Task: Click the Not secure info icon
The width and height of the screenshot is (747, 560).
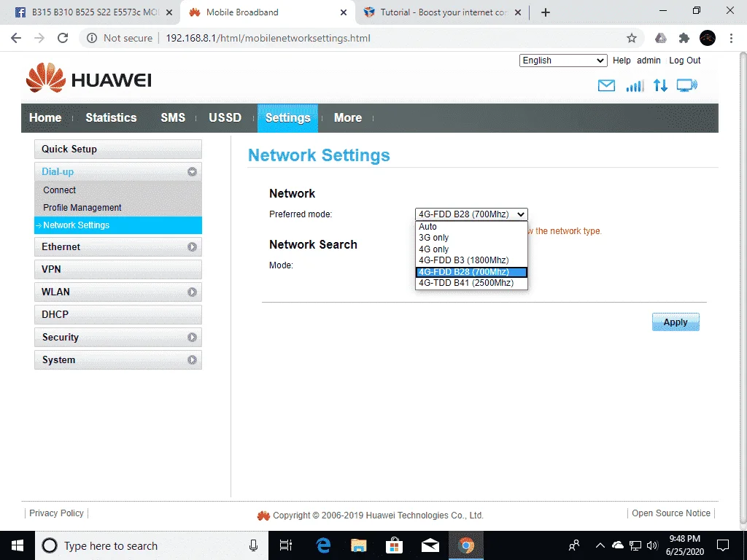Action: pos(92,38)
